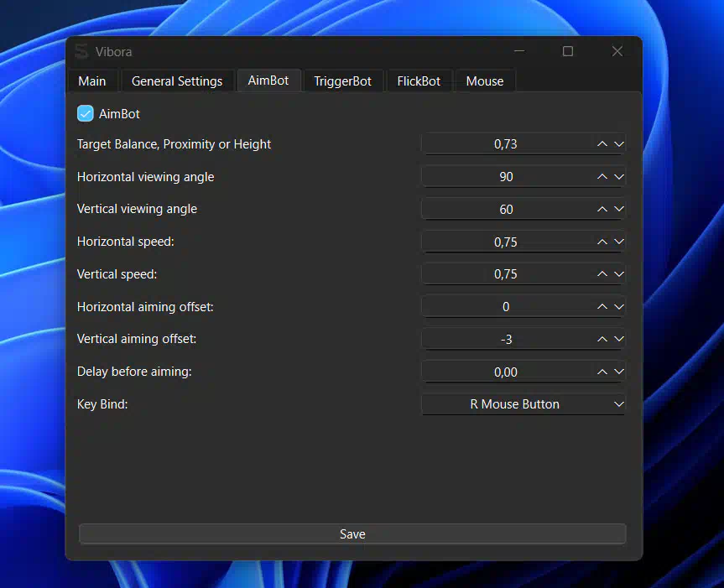Open the General Settings tab

click(x=177, y=81)
